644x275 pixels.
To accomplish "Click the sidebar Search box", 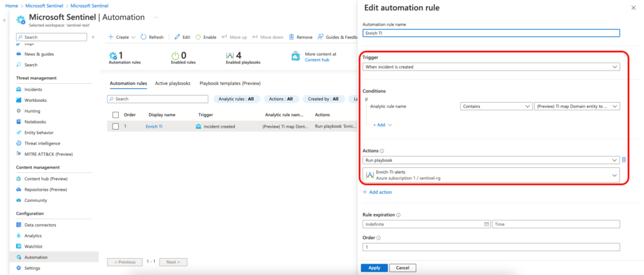I will (x=52, y=37).
